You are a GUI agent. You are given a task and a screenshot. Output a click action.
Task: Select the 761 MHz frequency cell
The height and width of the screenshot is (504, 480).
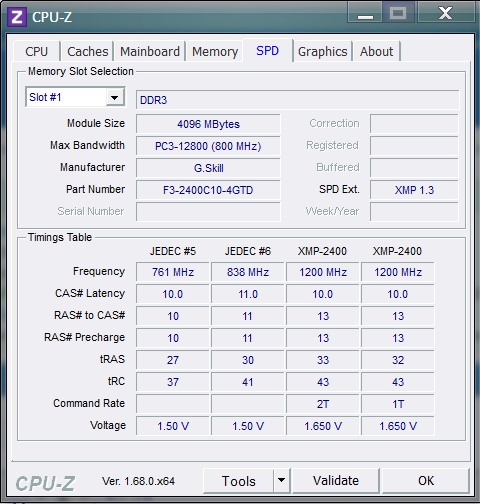[x=173, y=272]
